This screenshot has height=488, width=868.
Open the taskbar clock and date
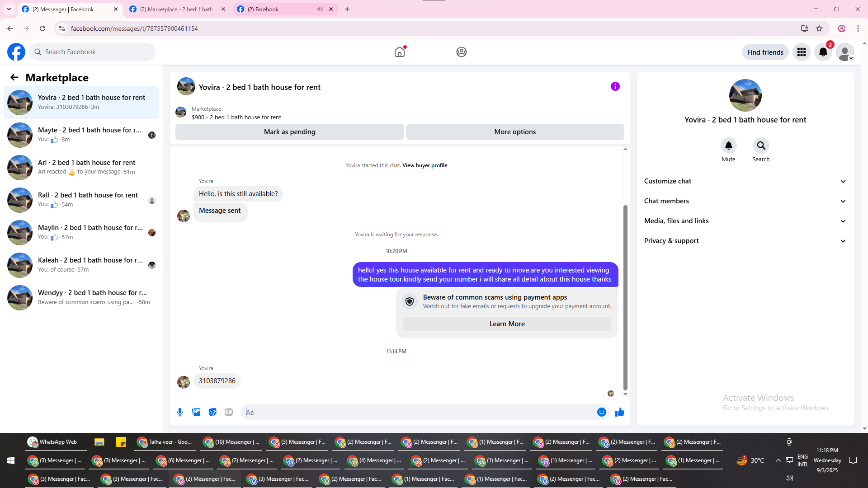click(x=827, y=460)
